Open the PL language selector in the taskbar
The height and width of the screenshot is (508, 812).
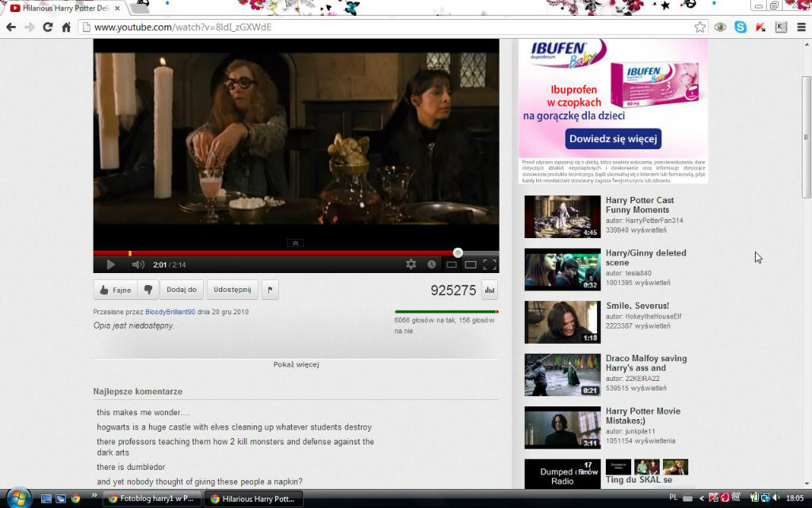tap(673, 498)
